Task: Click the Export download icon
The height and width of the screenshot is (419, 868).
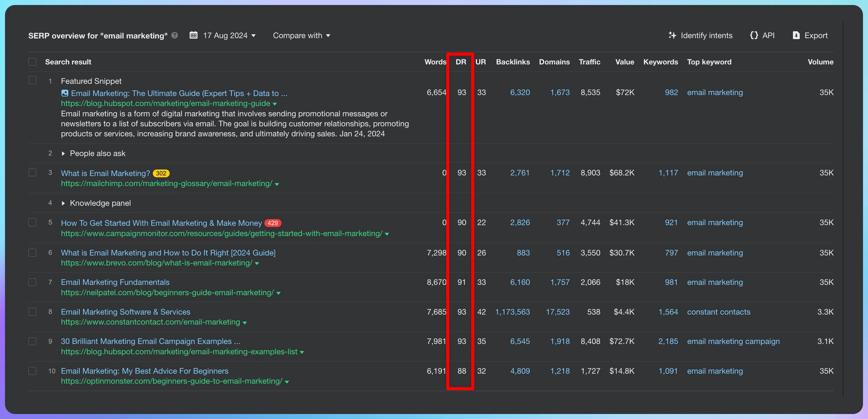Action: tap(796, 35)
